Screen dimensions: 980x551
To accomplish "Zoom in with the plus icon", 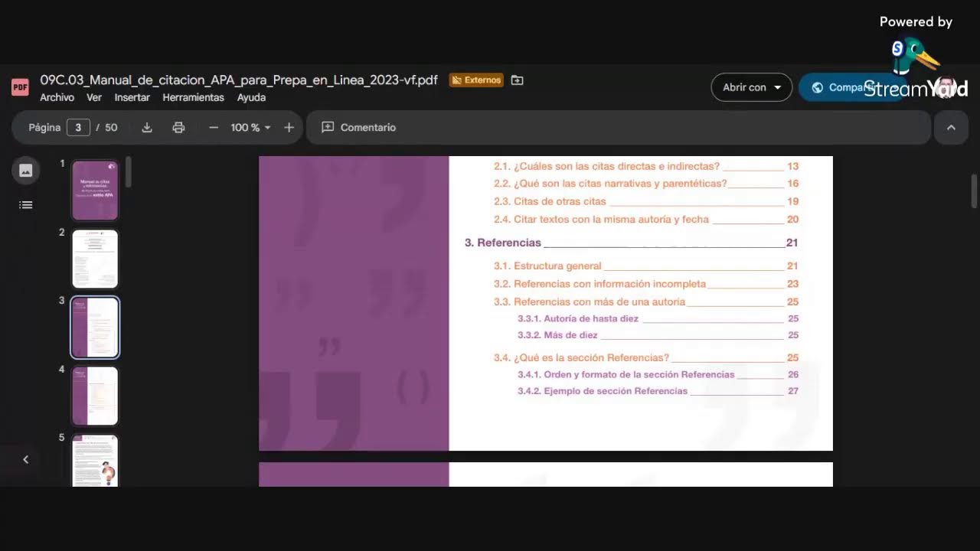I will pos(289,128).
